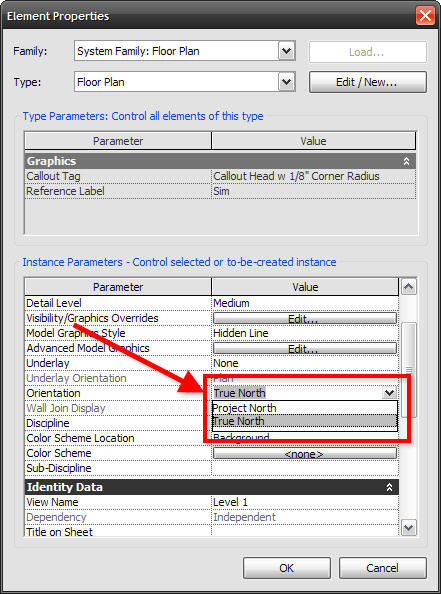Edit Visibility/Graphics Overrides
This screenshot has height=594, width=441.
[305, 318]
